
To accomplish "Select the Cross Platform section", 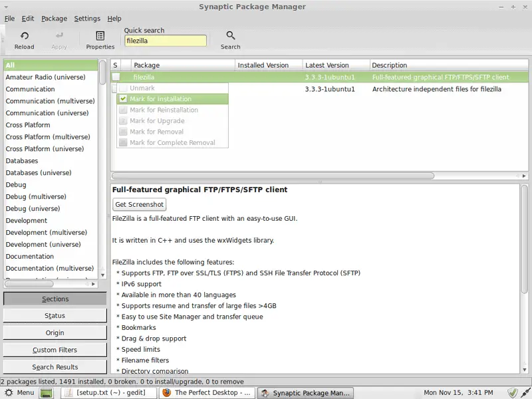I will [x=51, y=125].
